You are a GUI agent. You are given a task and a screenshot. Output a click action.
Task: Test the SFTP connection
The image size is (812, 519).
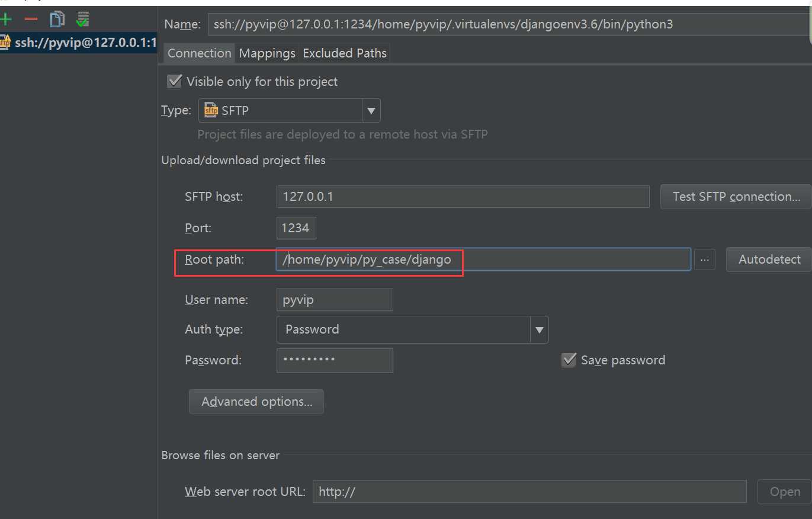[736, 197]
